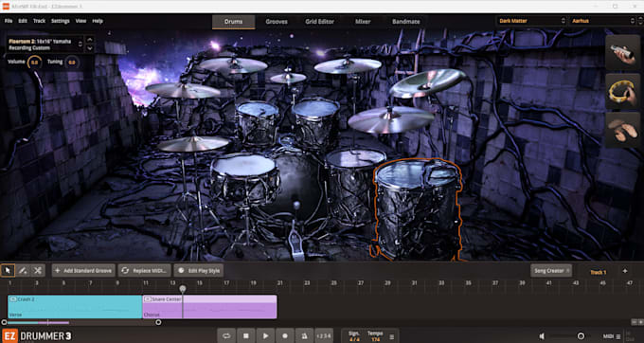The width and height of the screenshot is (644, 343).
Task: Open the preset menu button beside Aarhus
Action: (640, 21)
